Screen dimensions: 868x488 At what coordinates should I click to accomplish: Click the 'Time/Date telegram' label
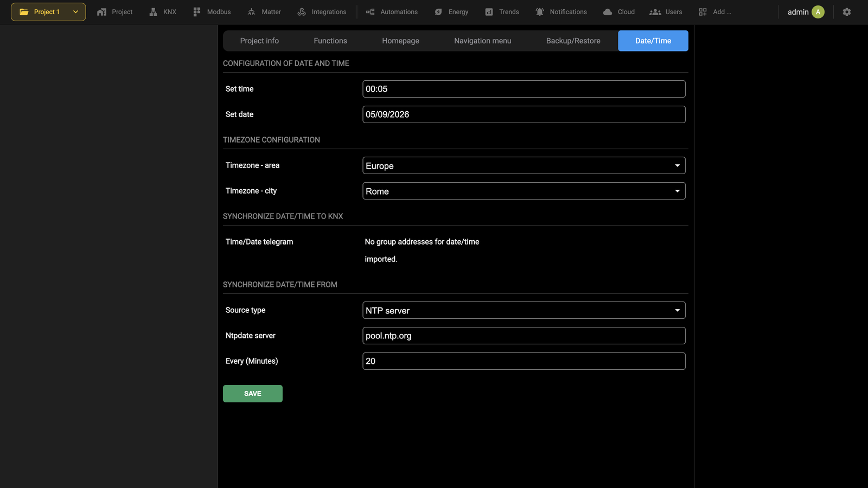(x=259, y=242)
